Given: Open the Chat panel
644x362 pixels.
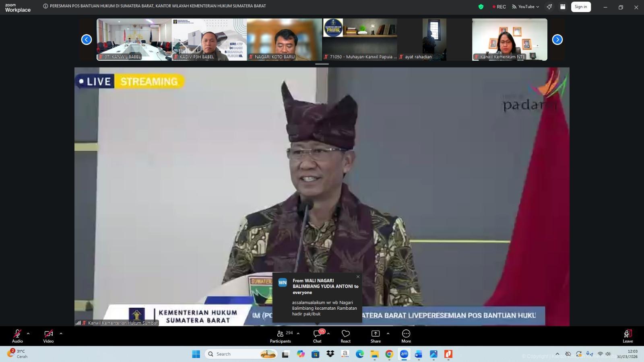Looking at the screenshot, I should point(317,336).
